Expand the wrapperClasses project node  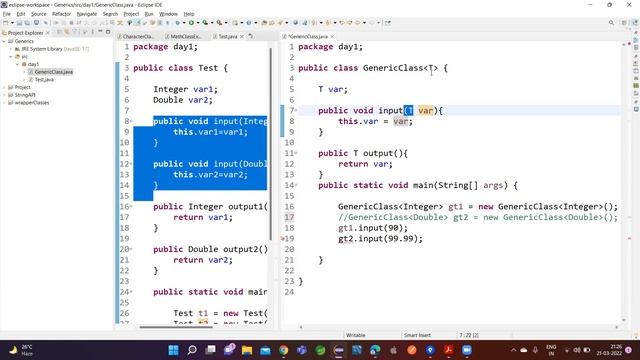(4, 103)
